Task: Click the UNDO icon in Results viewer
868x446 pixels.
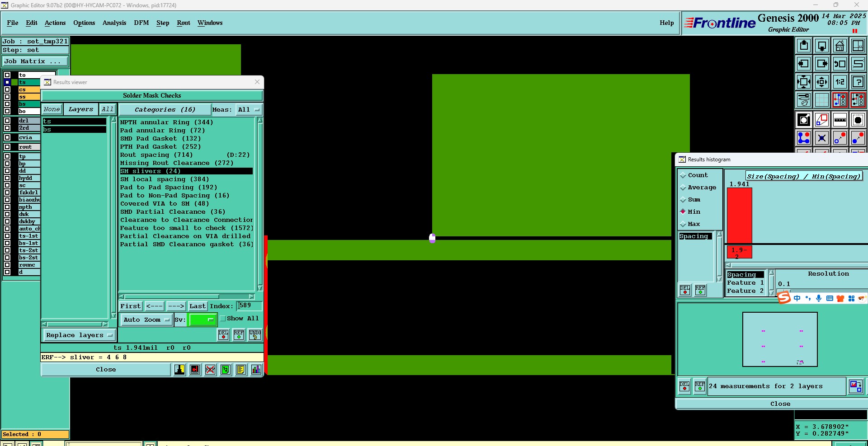Action: click(x=255, y=334)
